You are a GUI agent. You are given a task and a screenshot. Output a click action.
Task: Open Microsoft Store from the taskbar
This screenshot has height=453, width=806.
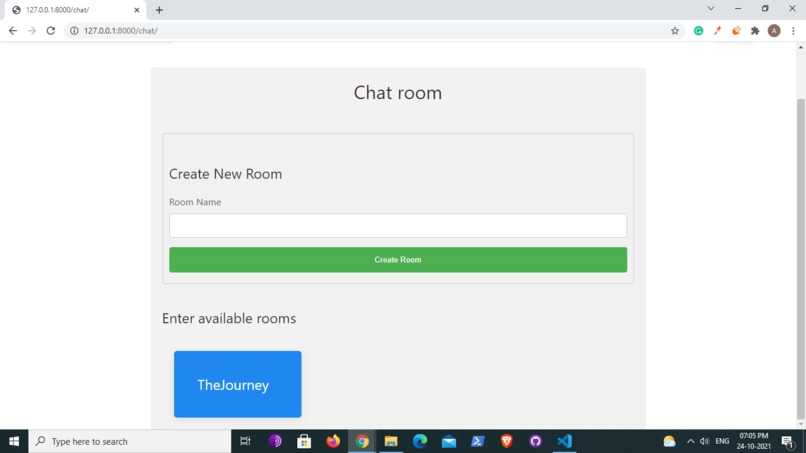click(x=304, y=441)
